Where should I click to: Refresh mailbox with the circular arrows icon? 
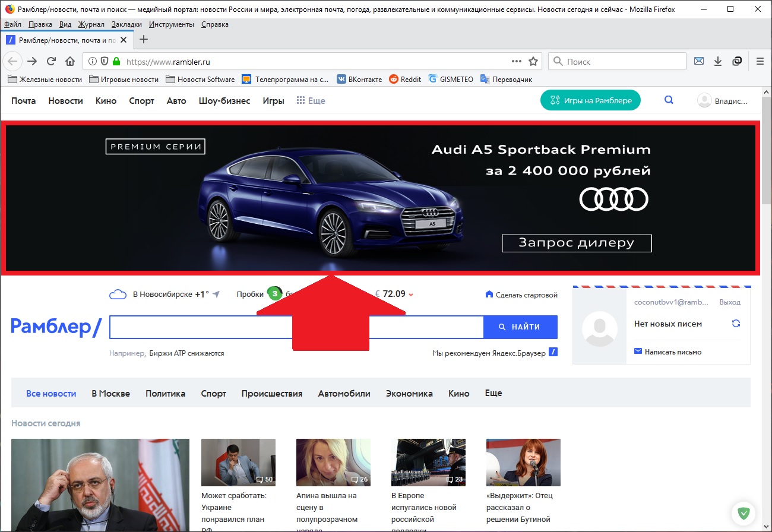tap(736, 324)
